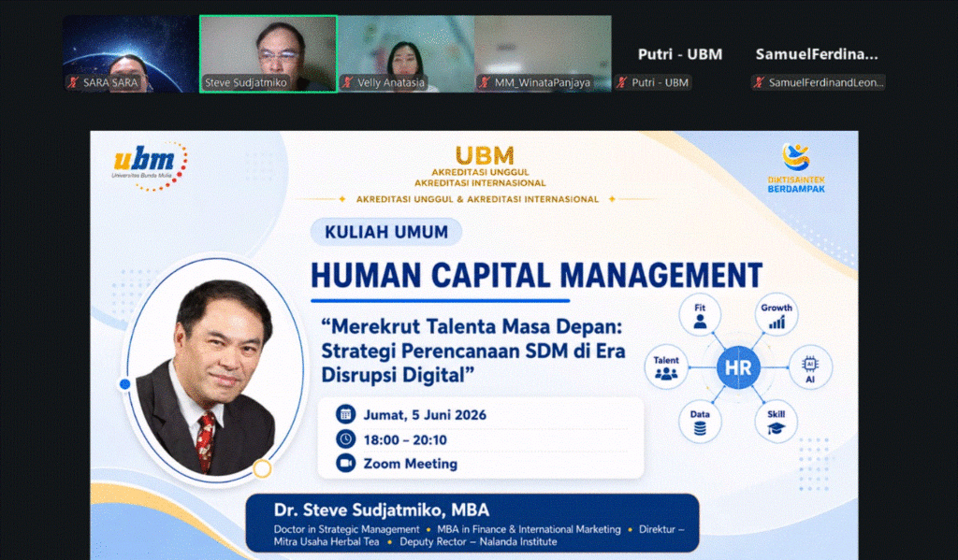Image resolution: width=958 pixels, height=560 pixels.
Task: Click the muted mic icon beside Velly Anatasia
Action: point(348,82)
